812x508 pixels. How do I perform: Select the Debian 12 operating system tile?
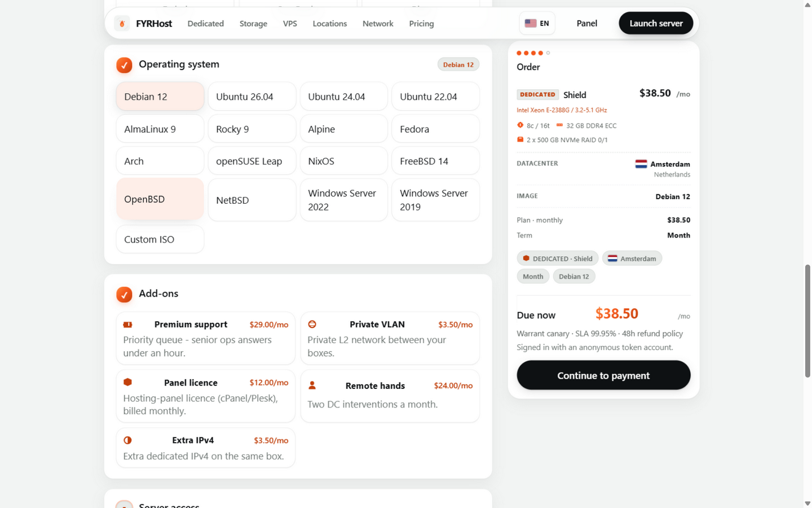coord(160,97)
